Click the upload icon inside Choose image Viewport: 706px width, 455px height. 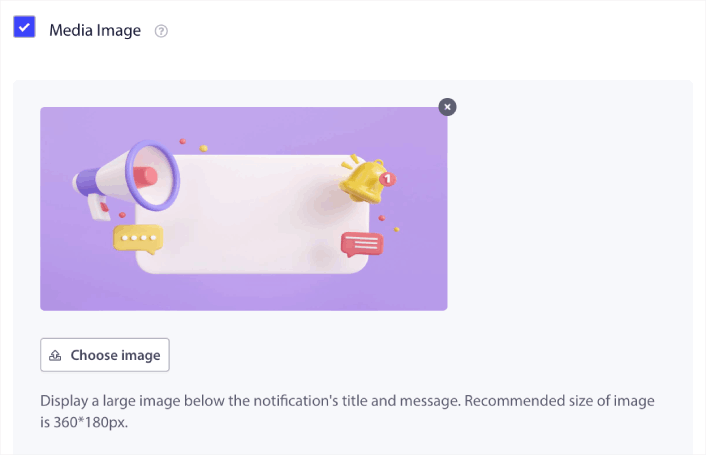(x=56, y=355)
